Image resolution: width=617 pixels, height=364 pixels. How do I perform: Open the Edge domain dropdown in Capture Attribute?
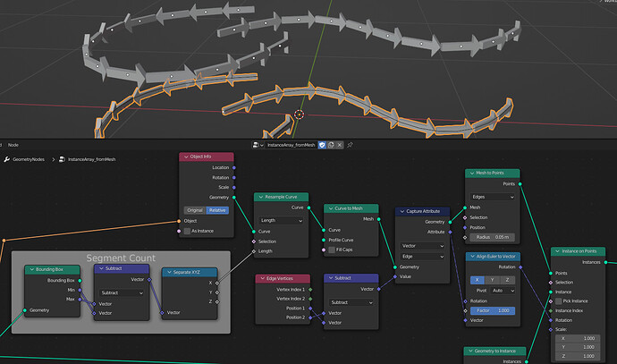pyautogui.click(x=422, y=256)
